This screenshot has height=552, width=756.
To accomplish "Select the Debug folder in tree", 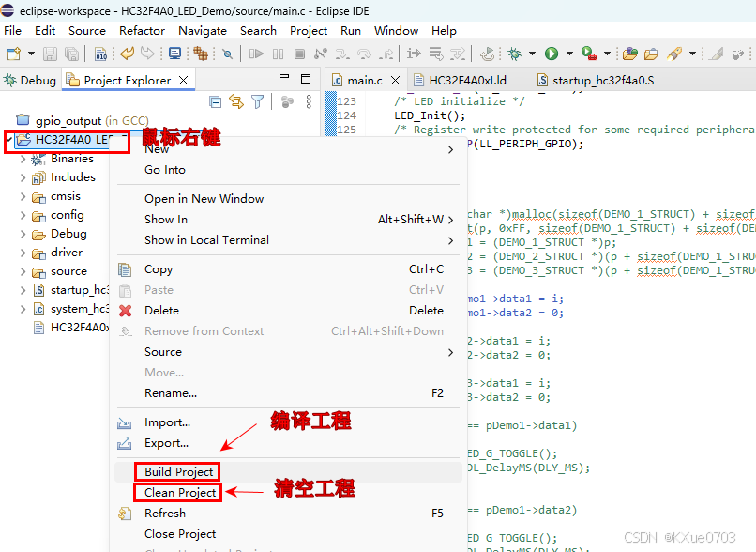I will tap(59, 234).
